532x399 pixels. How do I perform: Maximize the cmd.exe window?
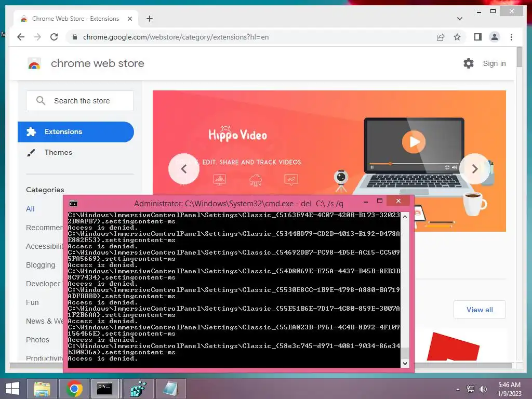click(380, 201)
